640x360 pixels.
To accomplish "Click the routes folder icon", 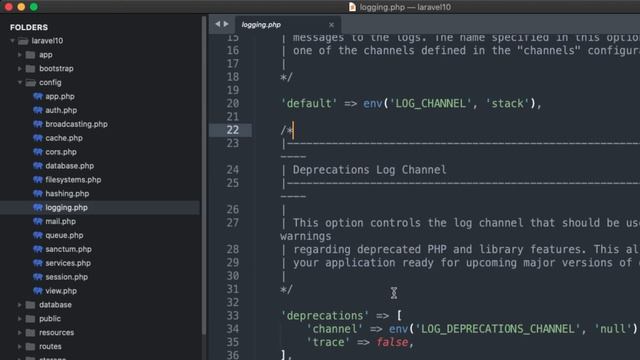I will pyautogui.click(x=30, y=346).
